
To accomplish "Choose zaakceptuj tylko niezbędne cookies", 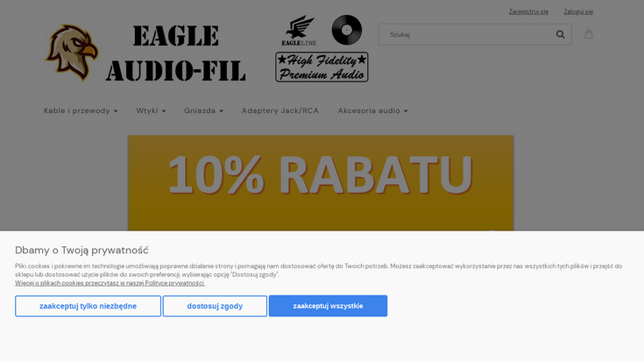I will tap(88, 306).
